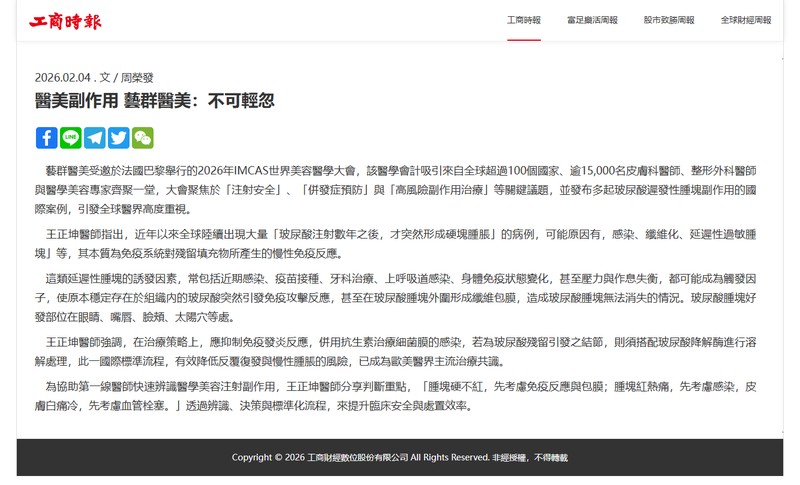Switch to the 富足樂活周報 tab
800x485 pixels.
pyautogui.click(x=592, y=20)
